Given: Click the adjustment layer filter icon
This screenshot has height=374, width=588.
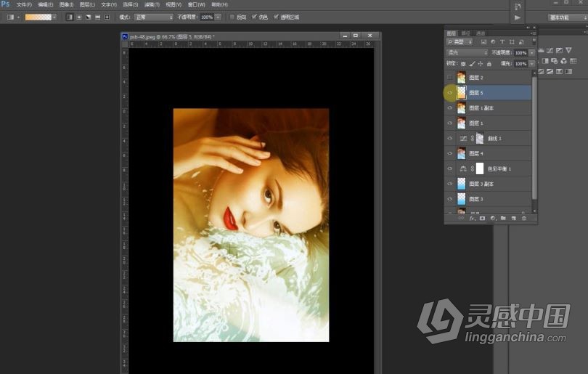Looking at the screenshot, I should (x=493, y=42).
